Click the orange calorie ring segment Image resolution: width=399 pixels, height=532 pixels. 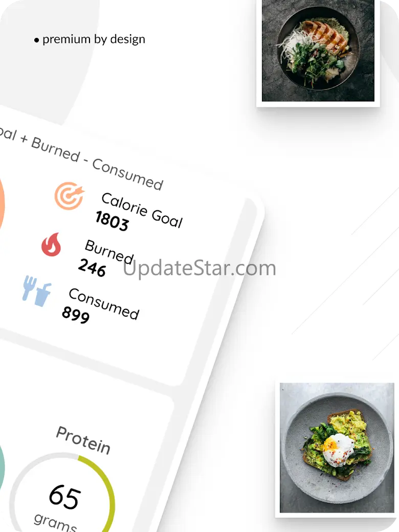click(x=2, y=204)
